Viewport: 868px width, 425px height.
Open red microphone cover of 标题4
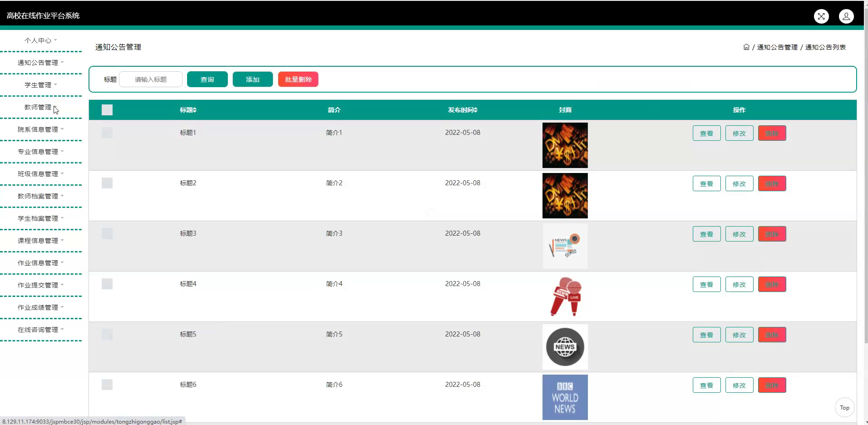[565, 297]
